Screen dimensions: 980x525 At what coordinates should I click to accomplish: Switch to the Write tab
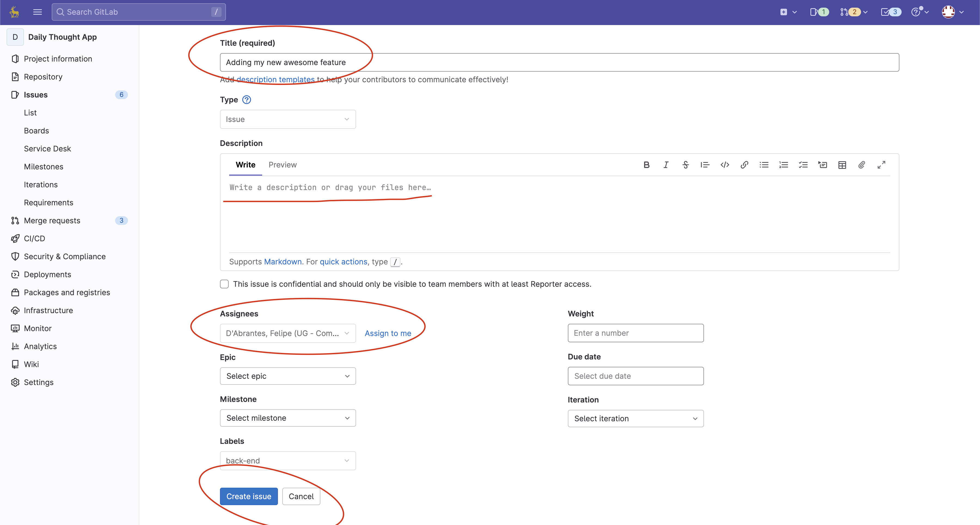click(245, 165)
